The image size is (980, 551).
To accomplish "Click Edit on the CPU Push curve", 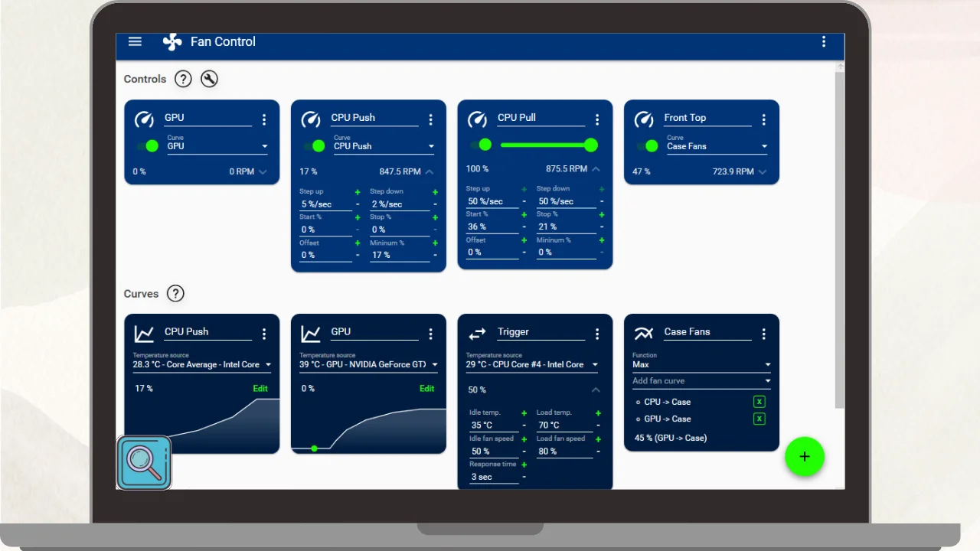I will [x=260, y=389].
